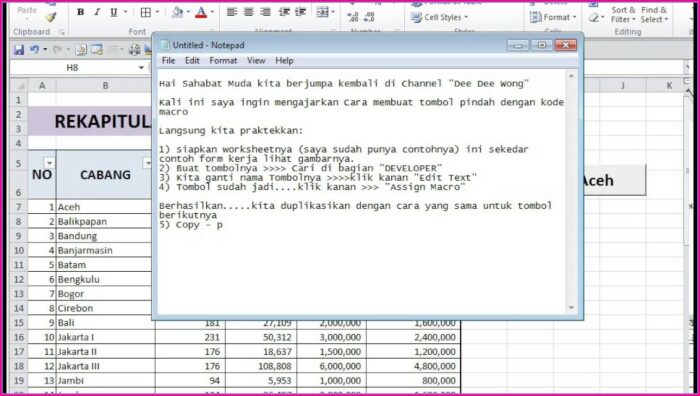This screenshot has width=700, height=396.
Task: Undo last action in Quick Access Toolbar
Action: [34, 50]
